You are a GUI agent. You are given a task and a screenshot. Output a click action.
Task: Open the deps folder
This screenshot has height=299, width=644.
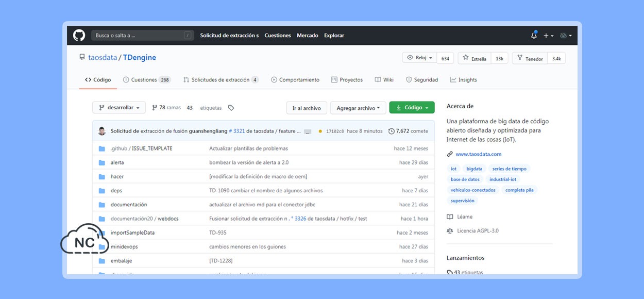(116, 191)
